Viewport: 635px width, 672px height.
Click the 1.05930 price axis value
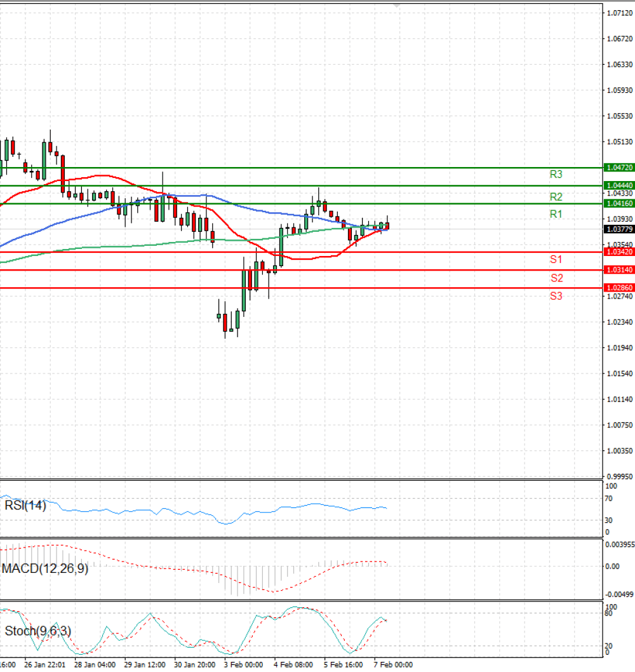(x=620, y=90)
